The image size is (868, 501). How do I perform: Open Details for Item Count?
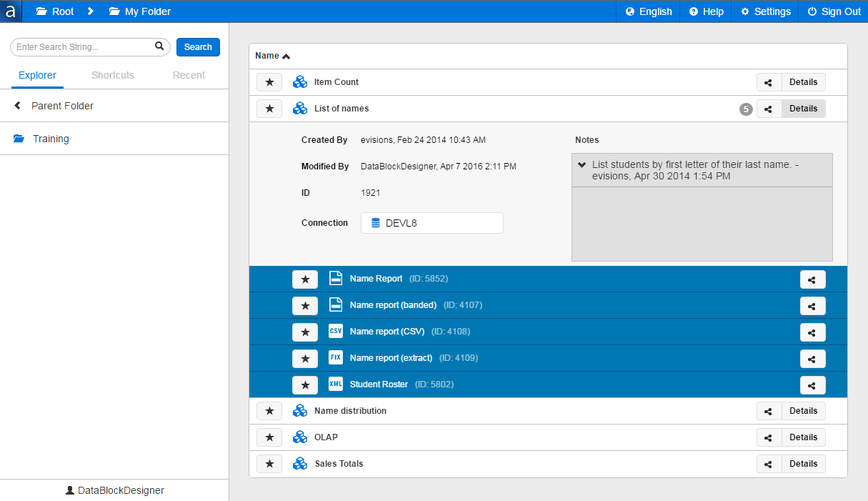click(x=804, y=82)
